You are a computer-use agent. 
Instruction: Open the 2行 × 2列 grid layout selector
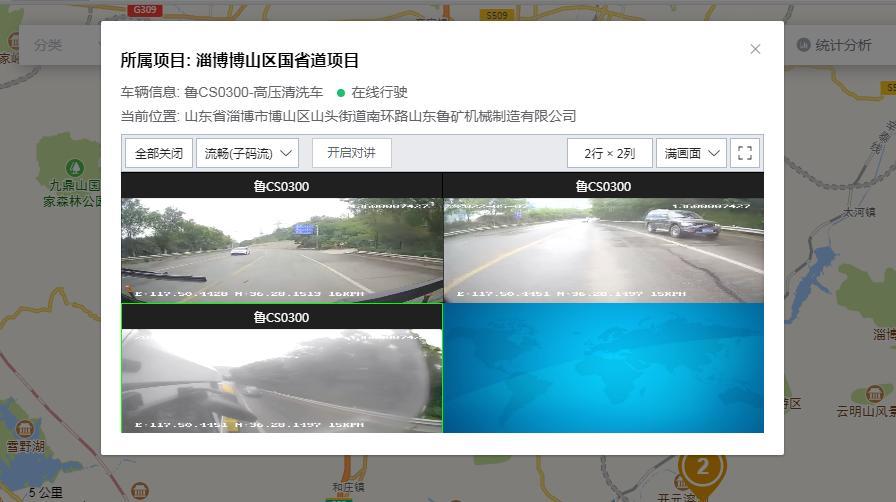[609, 153]
